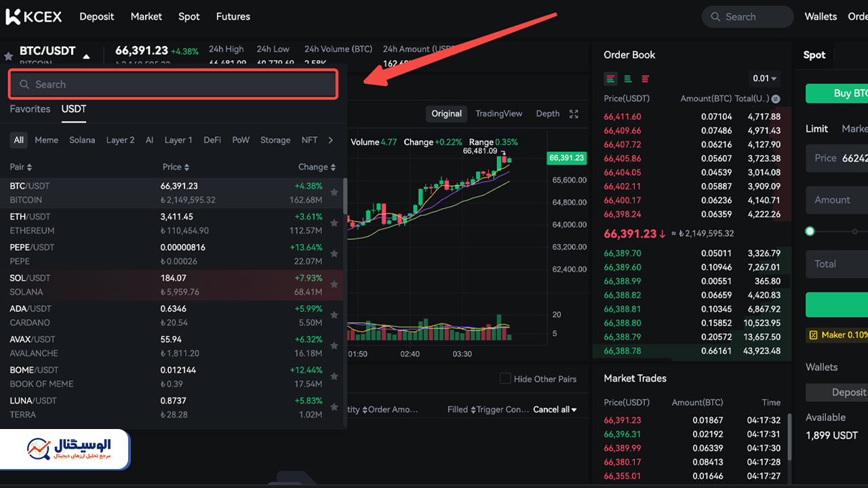Show buy orders only in order book

628,79
